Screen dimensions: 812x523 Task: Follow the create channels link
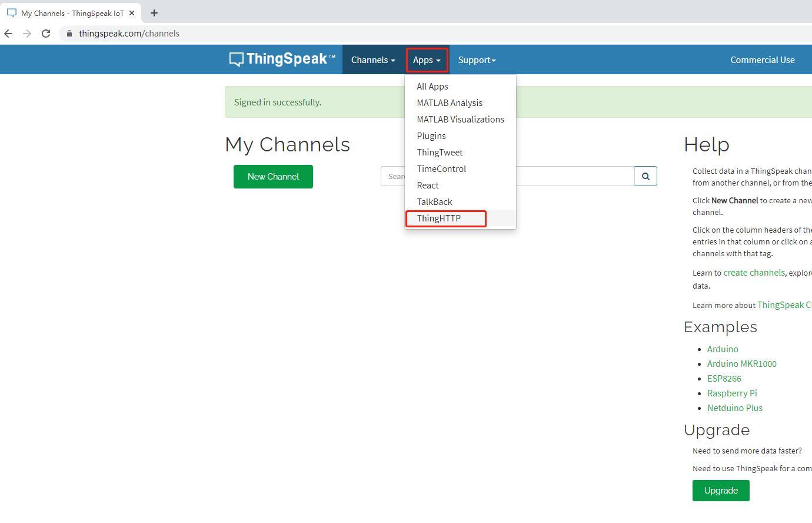[x=754, y=273]
